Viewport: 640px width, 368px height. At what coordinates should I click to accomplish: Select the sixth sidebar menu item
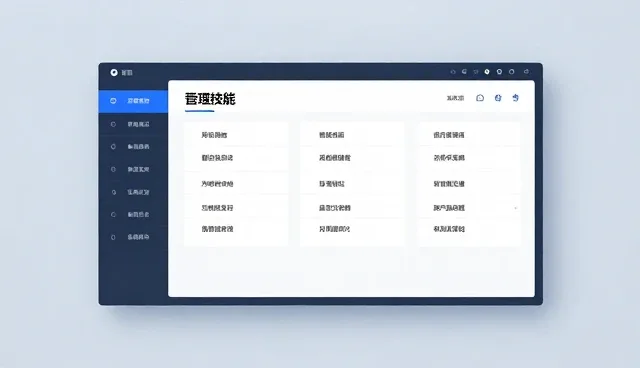coord(133,214)
